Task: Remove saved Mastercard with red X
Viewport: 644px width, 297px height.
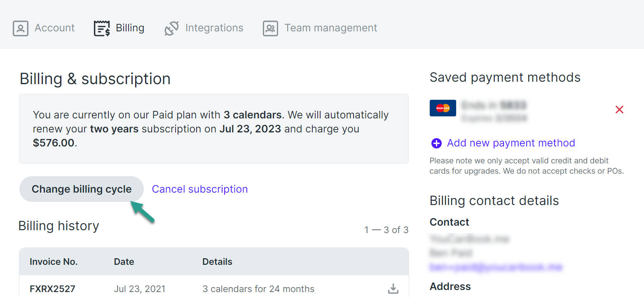Action: coord(619,109)
